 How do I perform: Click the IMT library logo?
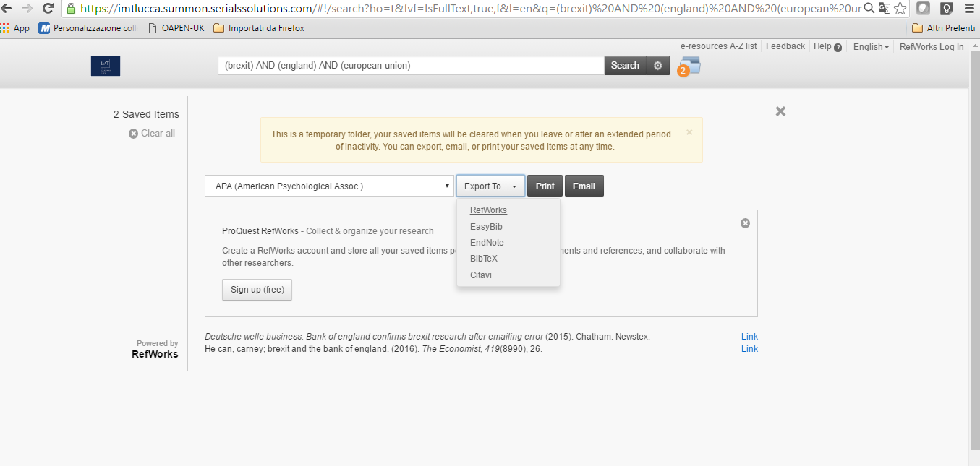(x=106, y=66)
